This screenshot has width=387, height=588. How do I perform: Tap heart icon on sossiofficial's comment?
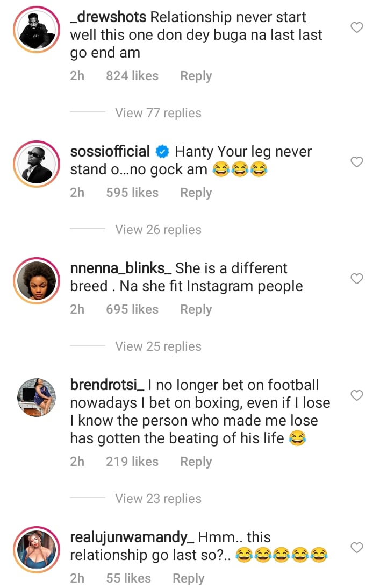356,162
